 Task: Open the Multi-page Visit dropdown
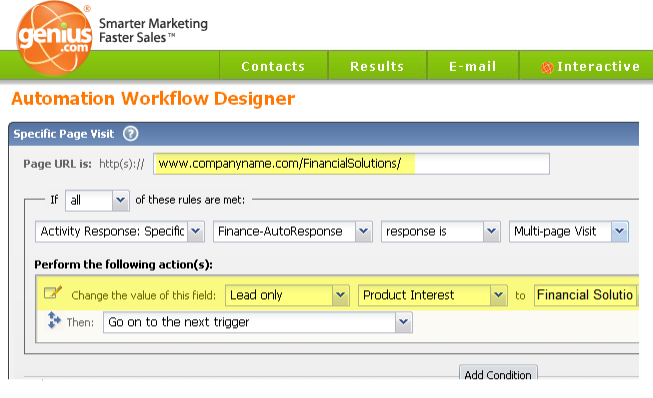[x=568, y=231]
